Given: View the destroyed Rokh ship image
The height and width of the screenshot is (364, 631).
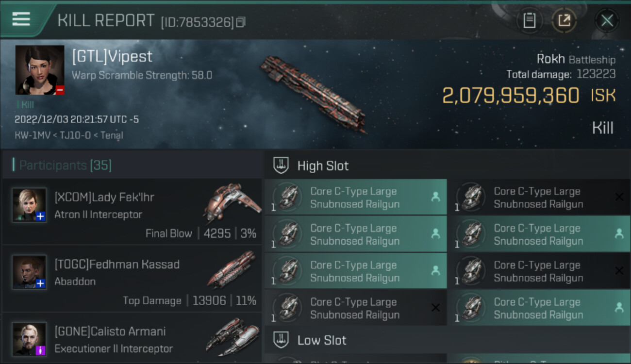Looking at the screenshot, I should (x=313, y=93).
